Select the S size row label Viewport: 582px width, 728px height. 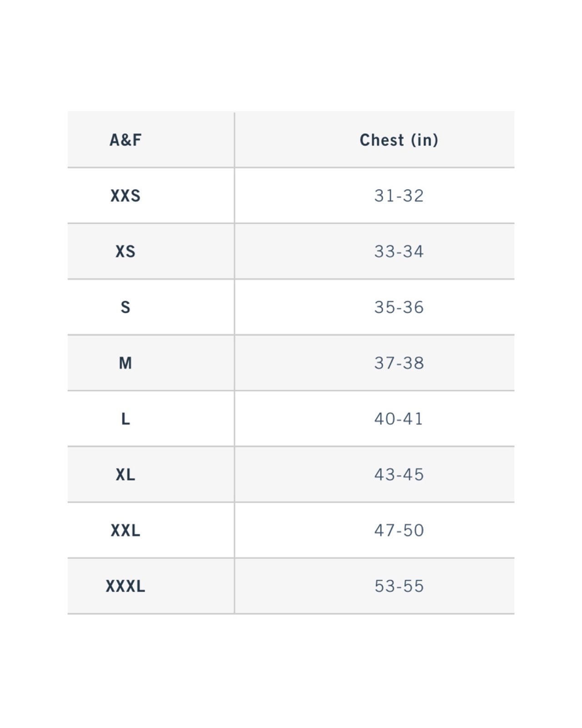[126, 307]
